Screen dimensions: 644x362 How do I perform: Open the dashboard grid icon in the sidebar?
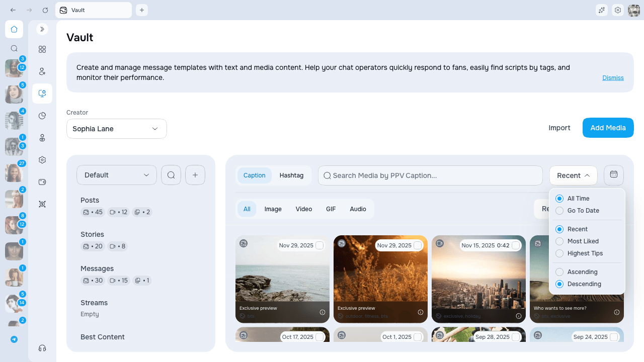click(x=42, y=49)
